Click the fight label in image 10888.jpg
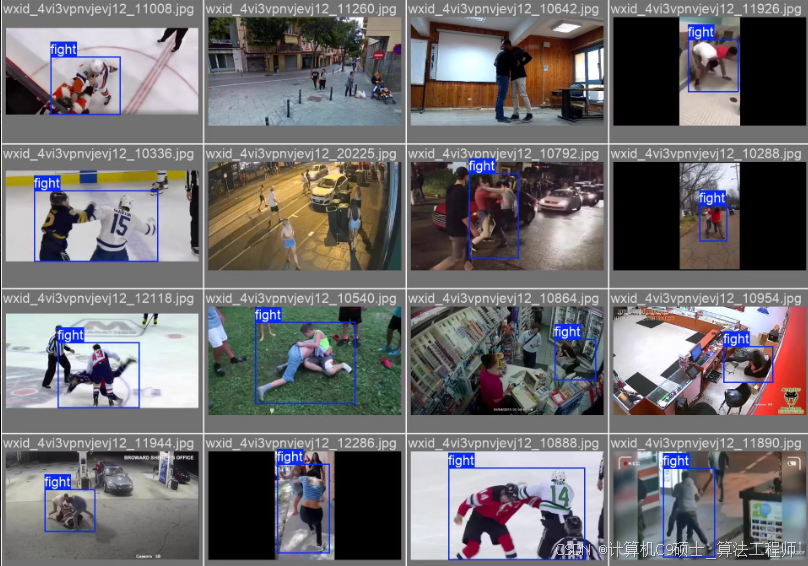The width and height of the screenshot is (808, 566). (461, 460)
